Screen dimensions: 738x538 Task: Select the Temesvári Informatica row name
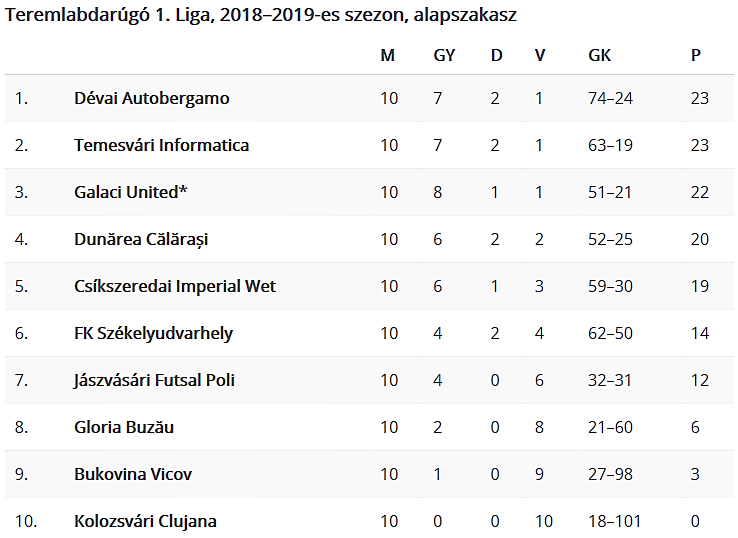[x=161, y=145]
